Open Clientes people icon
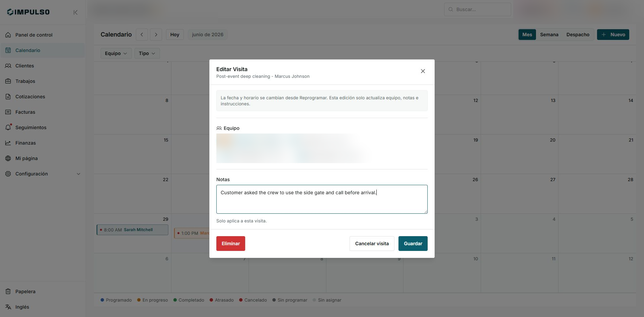The image size is (644, 317). point(8,66)
